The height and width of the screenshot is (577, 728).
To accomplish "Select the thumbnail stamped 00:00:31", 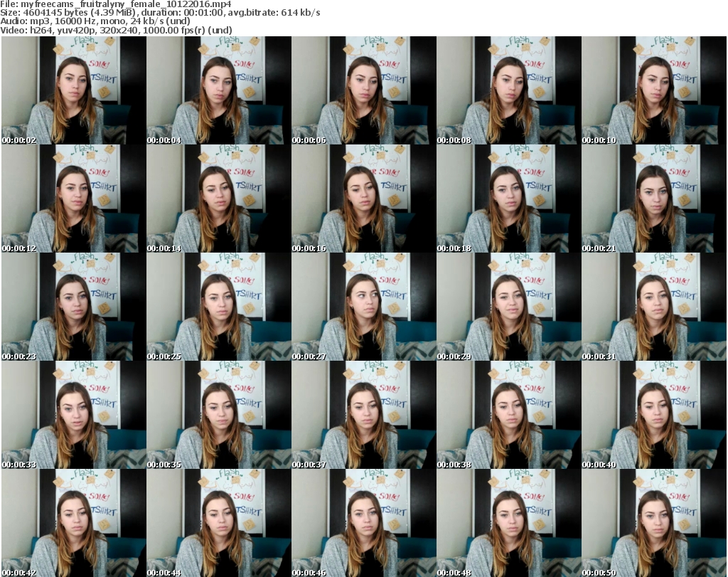I will tap(654, 307).
